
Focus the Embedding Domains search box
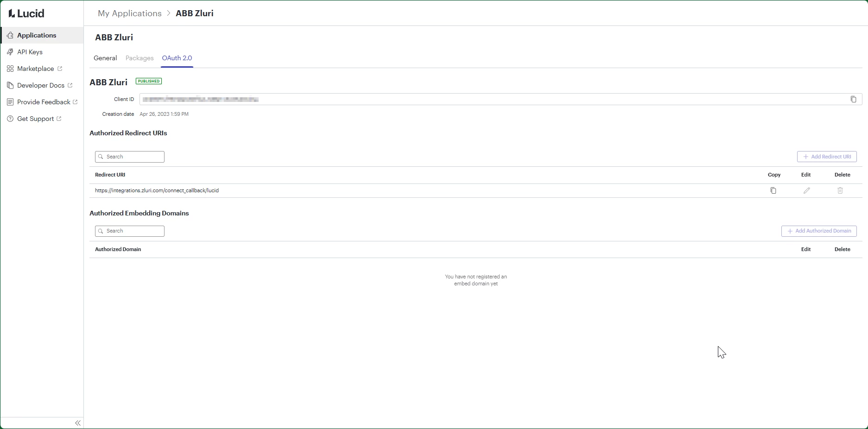click(130, 231)
